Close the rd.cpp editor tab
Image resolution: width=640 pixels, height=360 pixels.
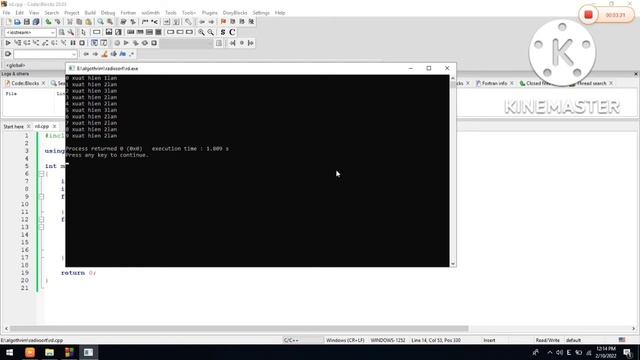[54, 127]
